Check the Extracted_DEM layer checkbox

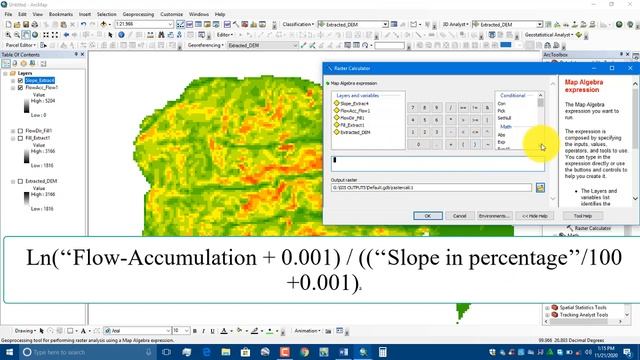[x=20, y=181]
